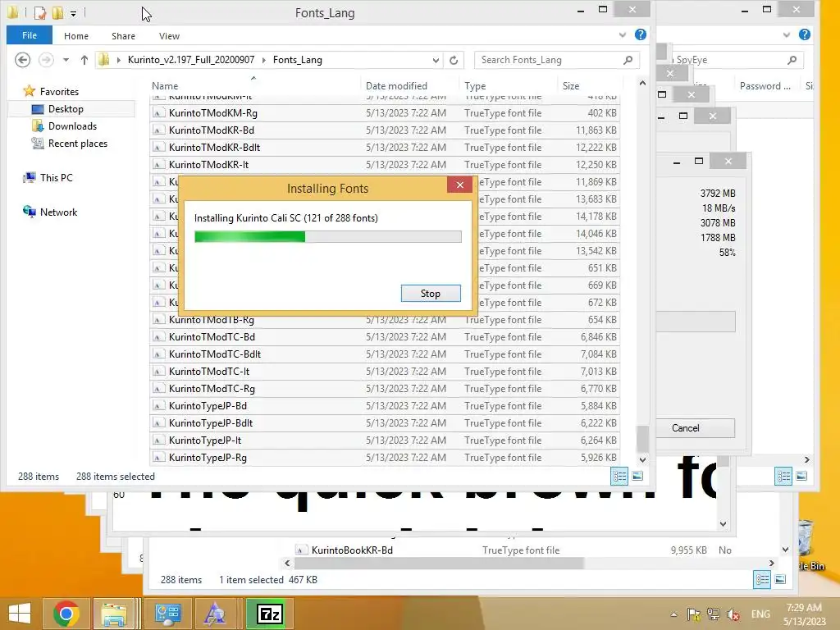Select file KurintoTypeJP-Rg
840x630 pixels.
[385, 457]
